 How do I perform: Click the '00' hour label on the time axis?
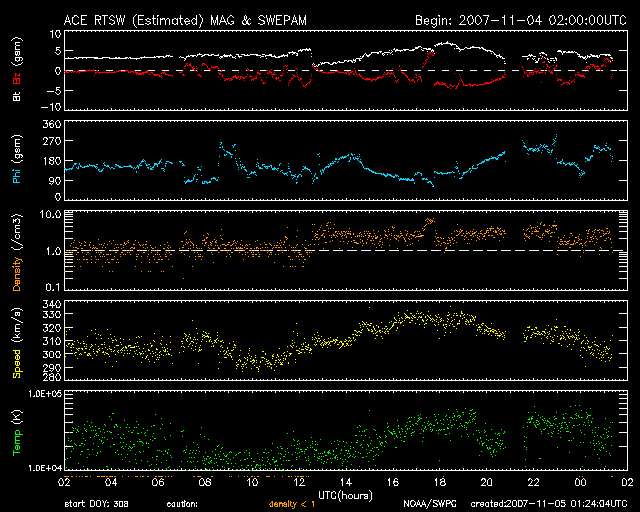pos(580,483)
